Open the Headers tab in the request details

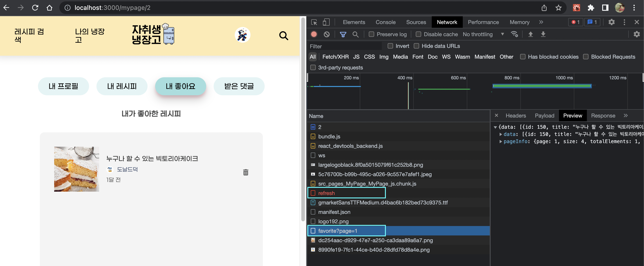[516, 116]
